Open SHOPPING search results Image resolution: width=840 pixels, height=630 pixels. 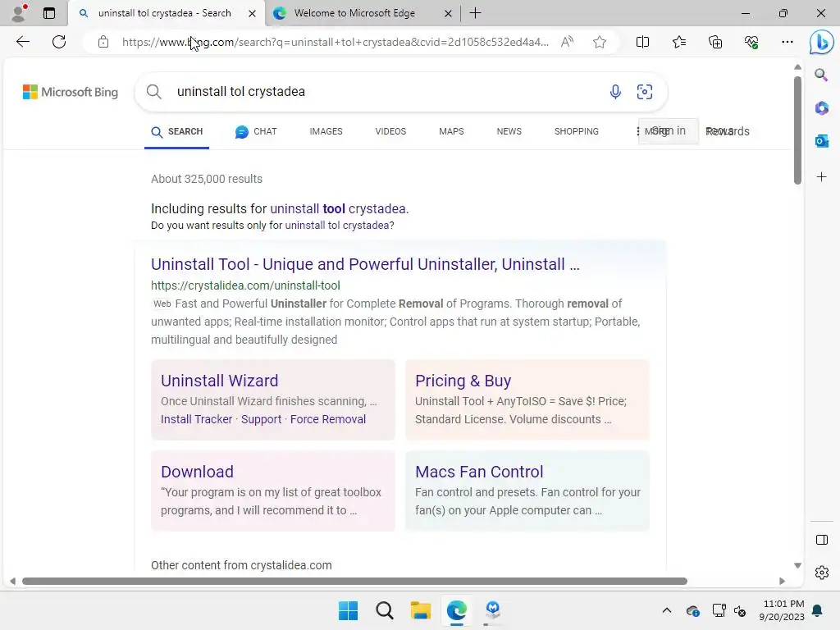(x=577, y=131)
